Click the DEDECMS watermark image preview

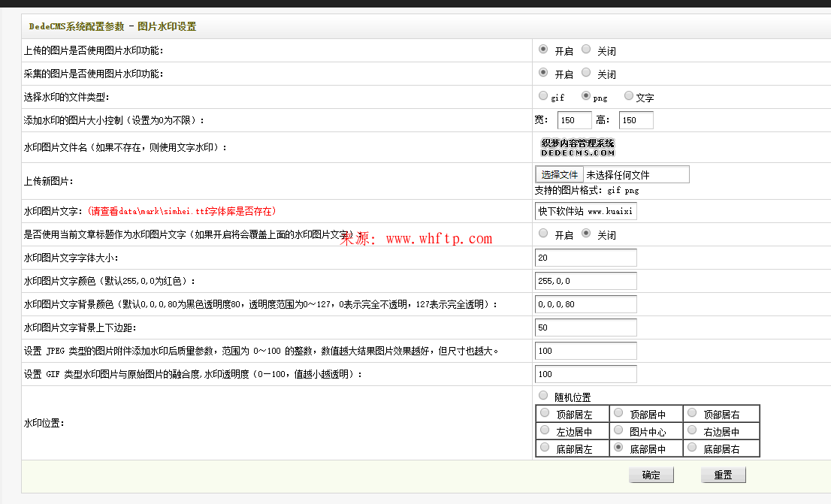(x=577, y=147)
